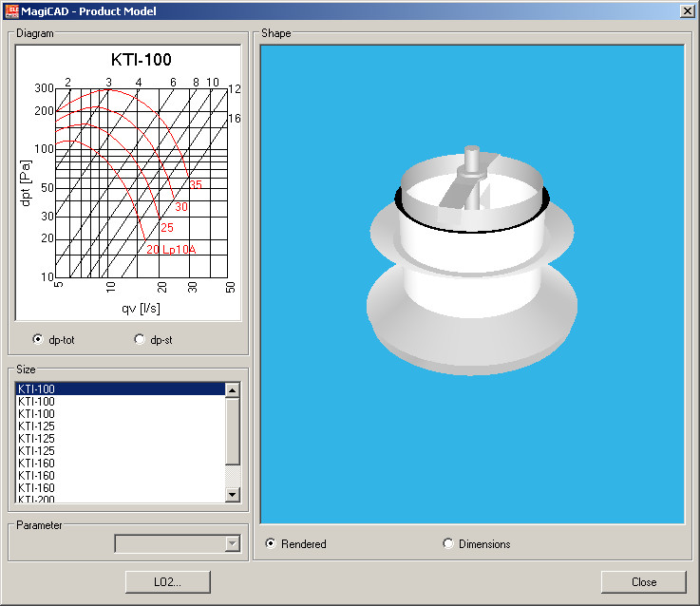Select the partially visible KTI-200 entry

point(120,499)
